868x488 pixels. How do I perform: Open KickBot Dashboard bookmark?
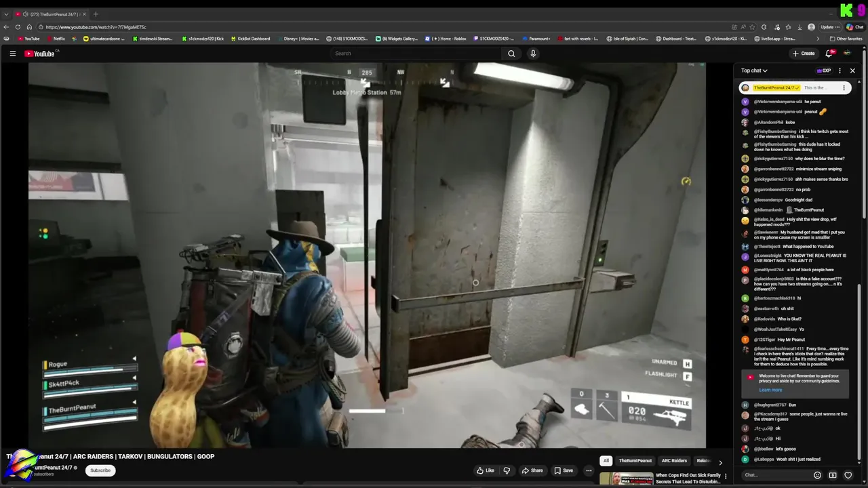click(250, 39)
